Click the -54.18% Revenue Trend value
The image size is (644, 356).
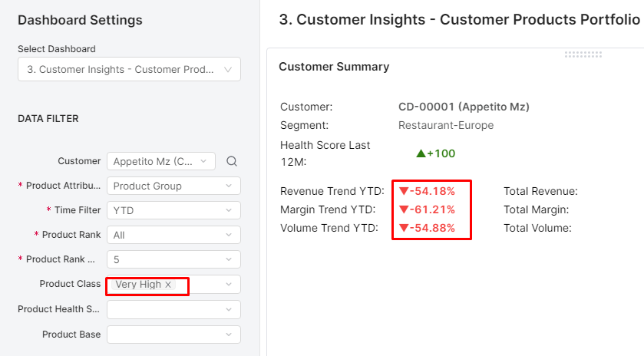(432, 191)
